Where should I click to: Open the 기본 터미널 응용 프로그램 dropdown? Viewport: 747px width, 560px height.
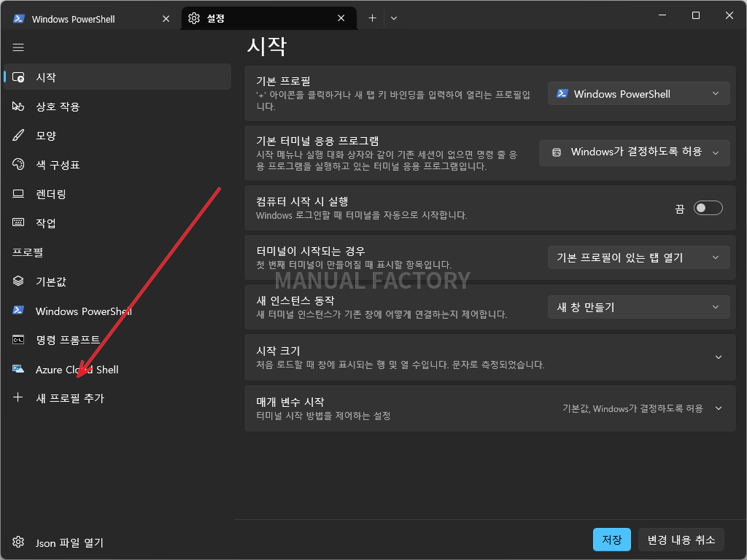[634, 152]
